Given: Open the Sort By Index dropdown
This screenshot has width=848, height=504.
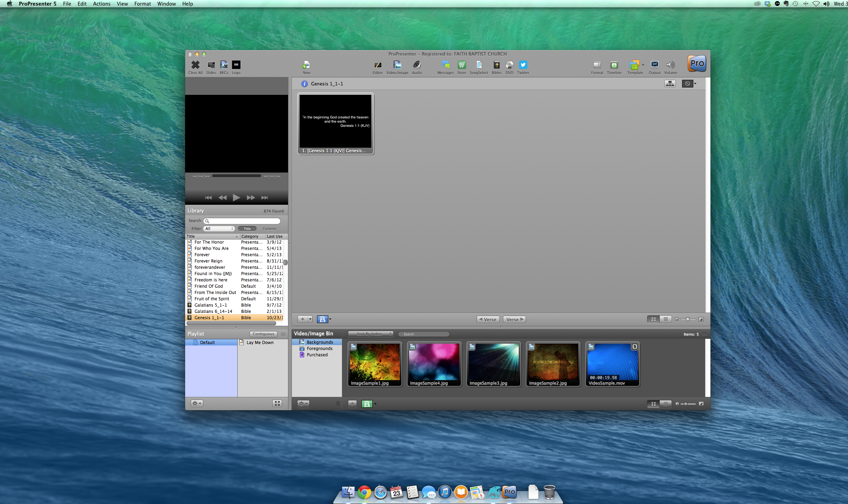Looking at the screenshot, I should [370, 334].
